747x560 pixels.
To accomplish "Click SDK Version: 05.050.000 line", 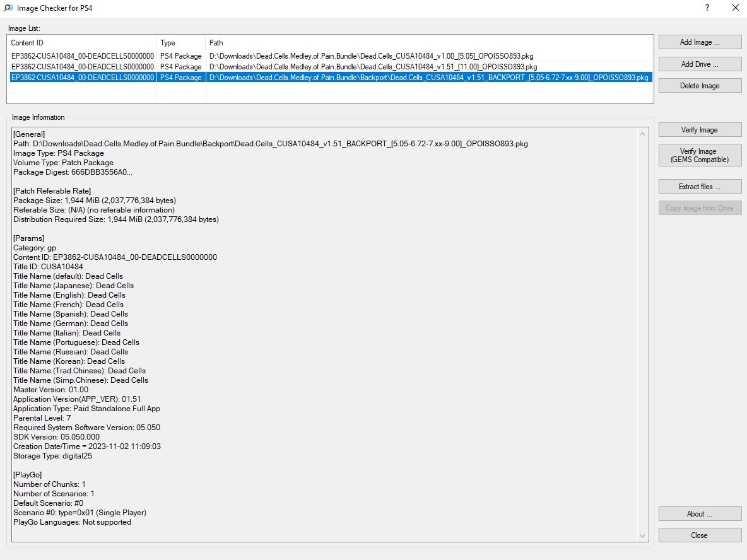I will (x=56, y=436).
